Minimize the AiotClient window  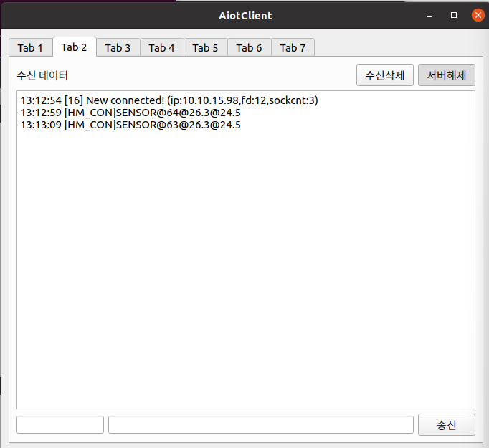tap(429, 15)
